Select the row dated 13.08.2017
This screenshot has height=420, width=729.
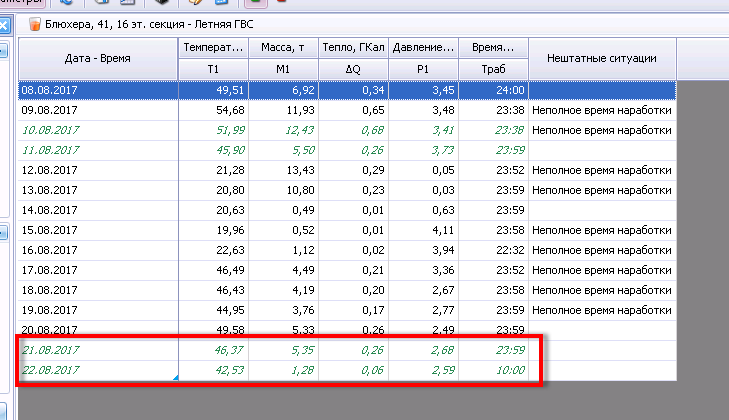coord(347,190)
